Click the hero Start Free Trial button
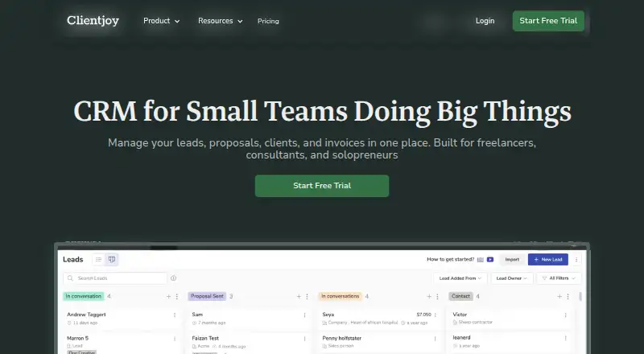Viewport: 644px width, 354px height. point(322,186)
